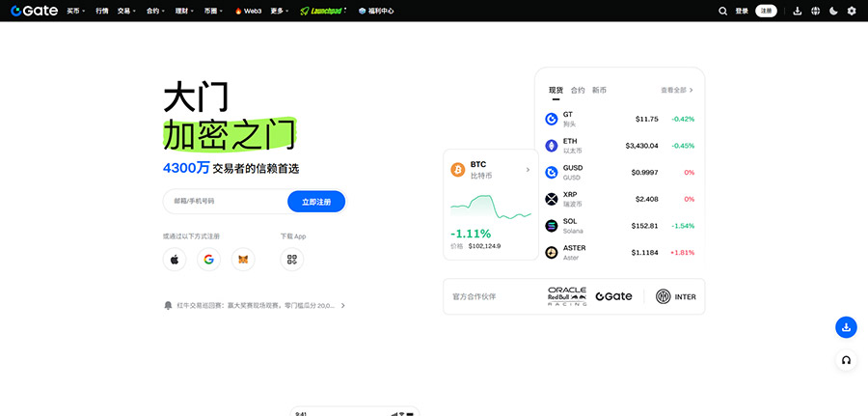This screenshot has width=868, height=416.
Task: Open the Web3 menu item
Action: (x=248, y=11)
